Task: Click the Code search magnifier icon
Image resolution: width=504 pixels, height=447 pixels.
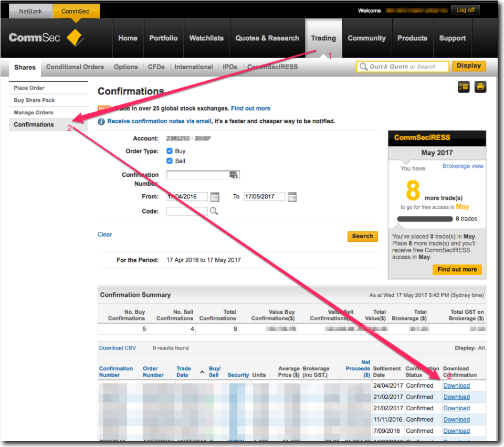Action: tap(214, 211)
